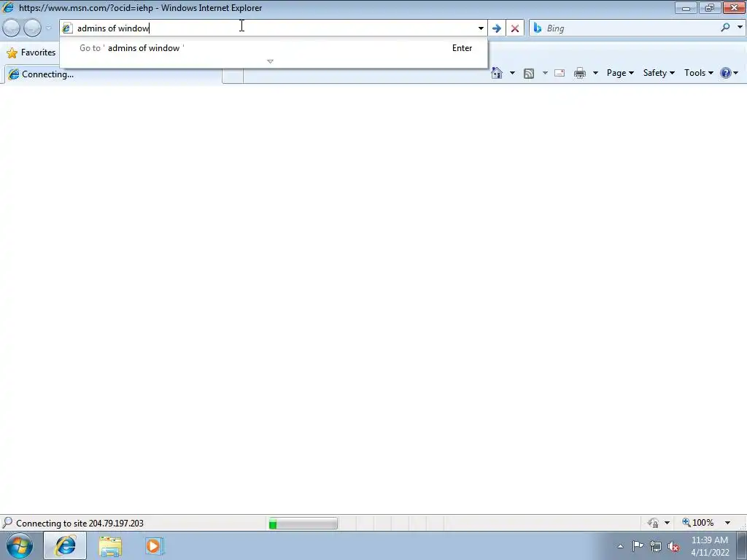Click the Read mail icon
This screenshot has width=747, height=560.
coord(560,73)
